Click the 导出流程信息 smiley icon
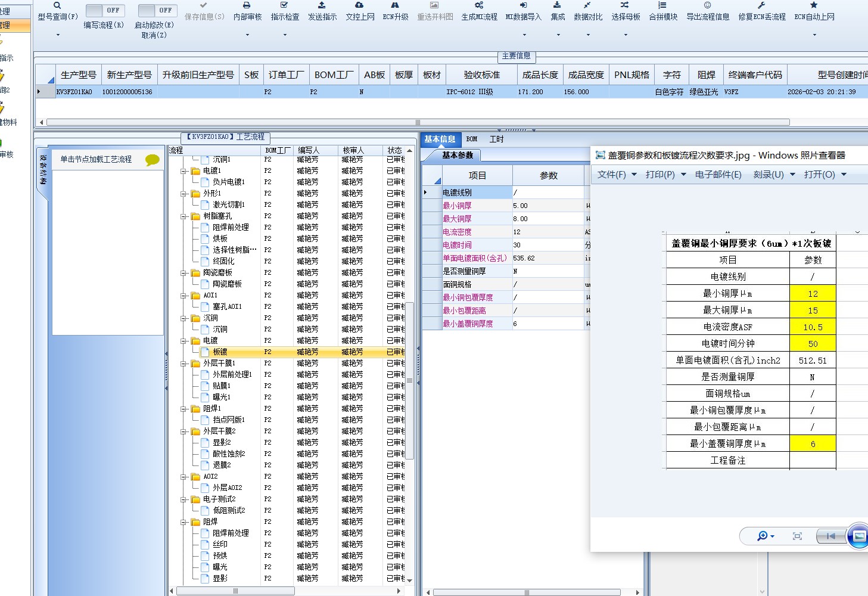868x596 pixels. 708,5
